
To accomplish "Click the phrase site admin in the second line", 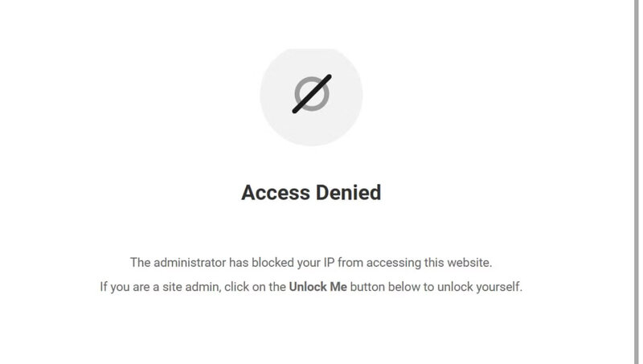I will tap(182, 287).
